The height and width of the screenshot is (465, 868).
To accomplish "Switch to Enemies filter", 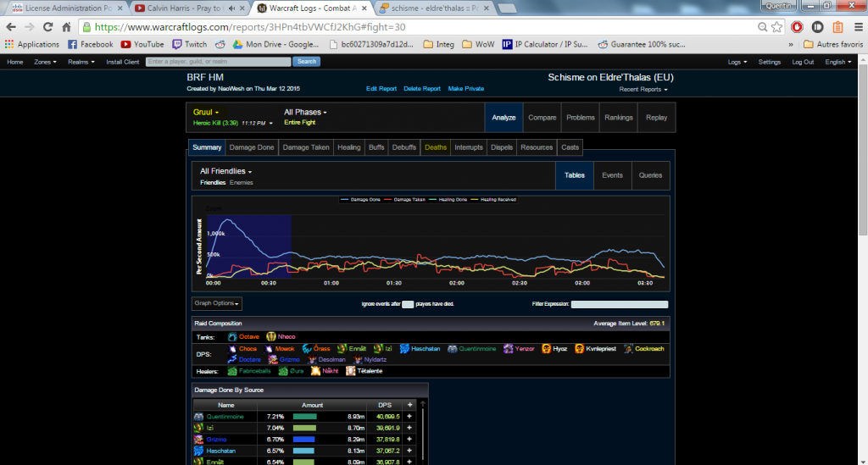I will (242, 182).
